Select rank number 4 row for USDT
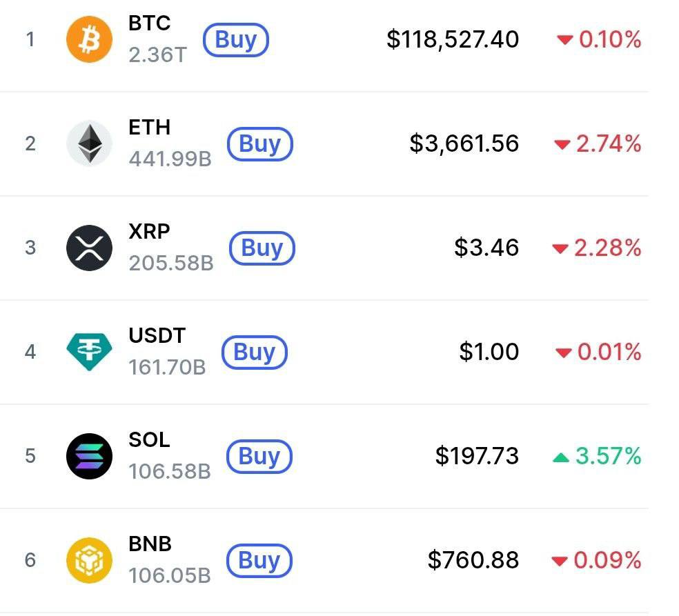 click(324, 352)
